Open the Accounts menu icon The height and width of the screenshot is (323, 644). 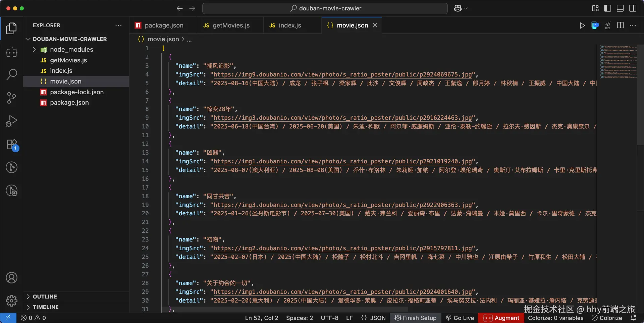(11, 278)
